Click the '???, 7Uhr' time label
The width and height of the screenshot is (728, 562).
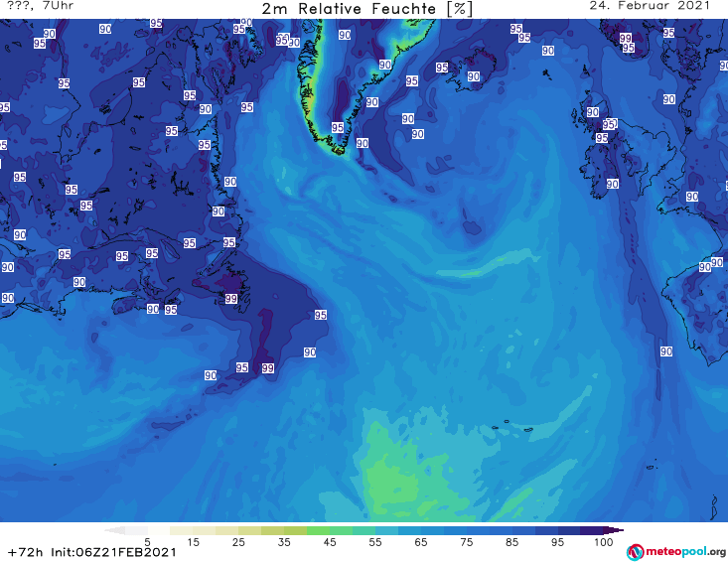(x=41, y=6)
